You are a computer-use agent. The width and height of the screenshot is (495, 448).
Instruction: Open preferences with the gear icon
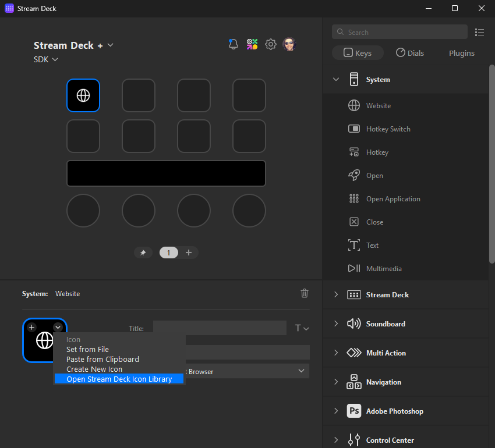tap(271, 44)
